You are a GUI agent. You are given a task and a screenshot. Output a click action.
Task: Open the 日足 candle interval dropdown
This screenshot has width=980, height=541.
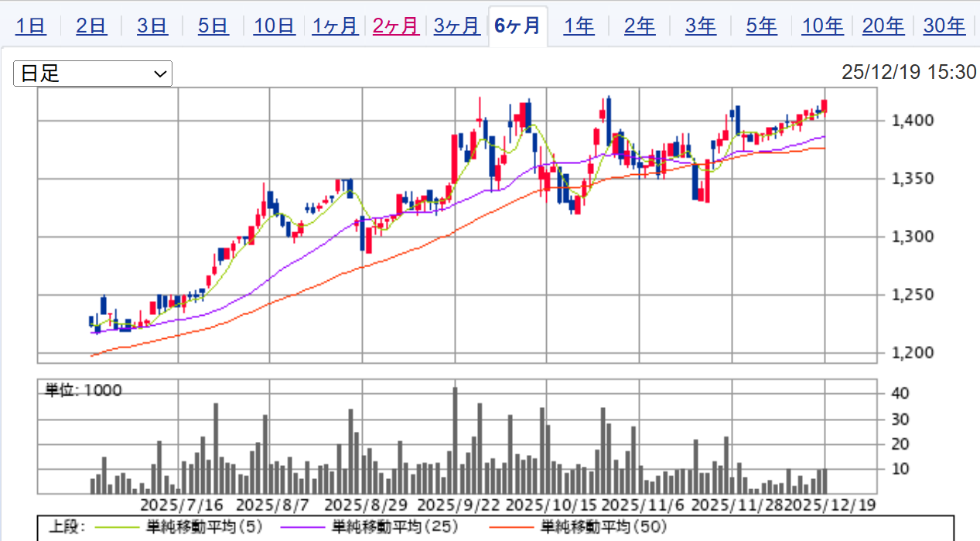click(93, 74)
